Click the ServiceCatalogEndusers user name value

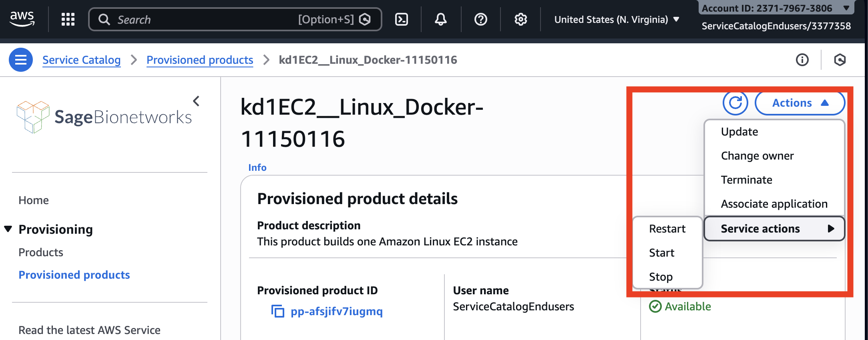click(x=513, y=306)
